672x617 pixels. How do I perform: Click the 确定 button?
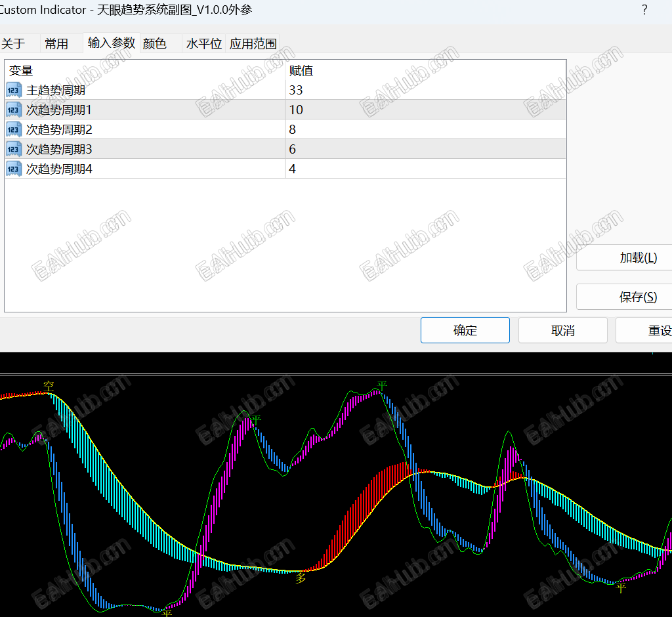pyautogui.click(x=465, y=330)
